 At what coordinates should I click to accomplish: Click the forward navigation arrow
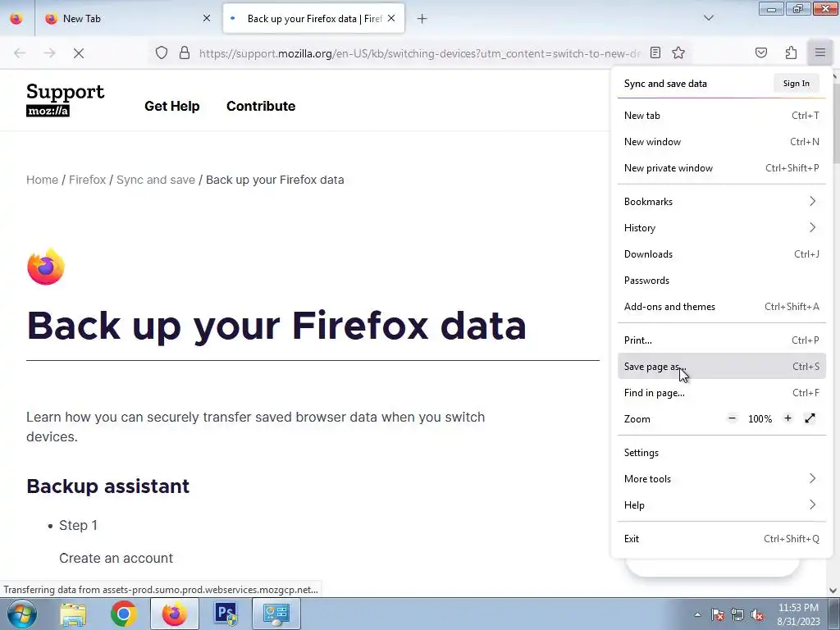pyautogui.click(x=49, y=53)
